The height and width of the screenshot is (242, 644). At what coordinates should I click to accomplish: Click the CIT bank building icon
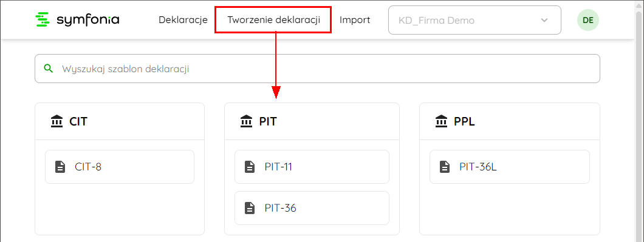coord(57,121)
